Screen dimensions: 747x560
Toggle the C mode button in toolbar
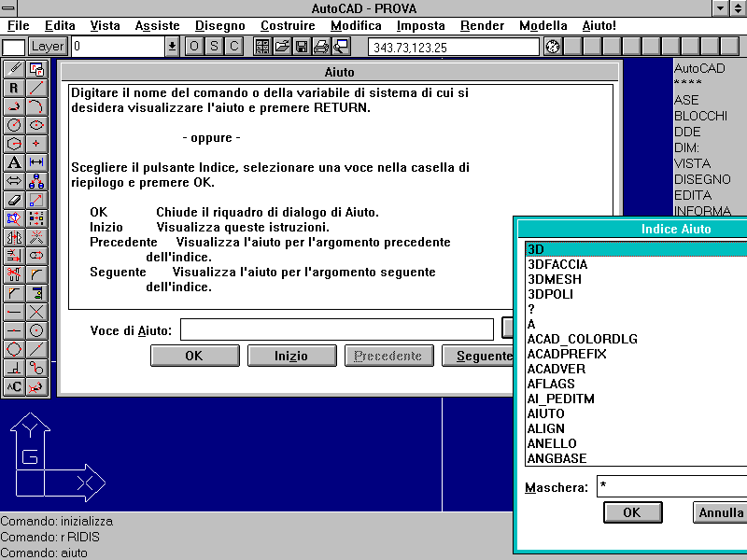233,46
